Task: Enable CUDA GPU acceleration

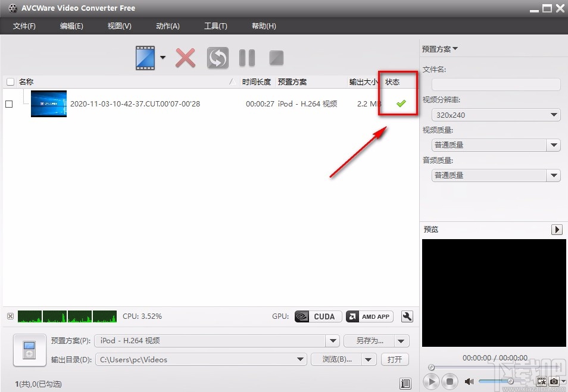Action: point(317,316)
